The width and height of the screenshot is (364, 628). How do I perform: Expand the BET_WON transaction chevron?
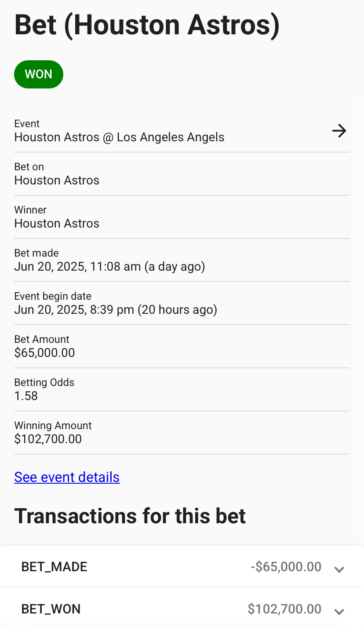click(x=339, y=611)
